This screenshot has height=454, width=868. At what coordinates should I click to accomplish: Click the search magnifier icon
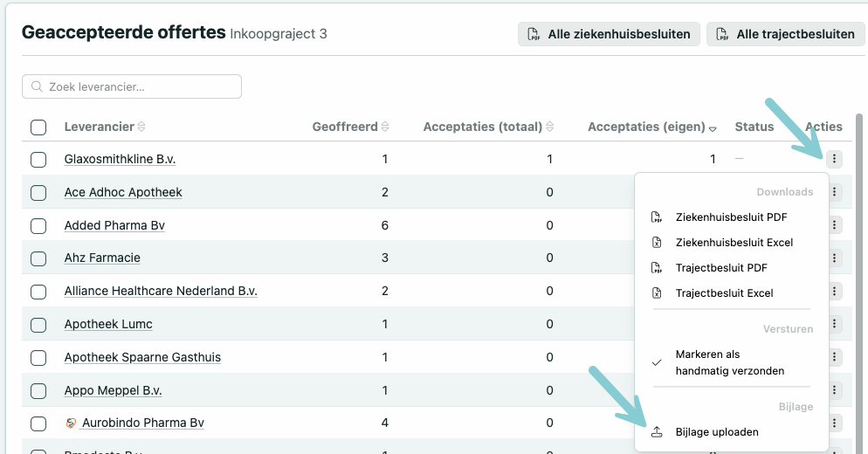(x=37, y=86)
